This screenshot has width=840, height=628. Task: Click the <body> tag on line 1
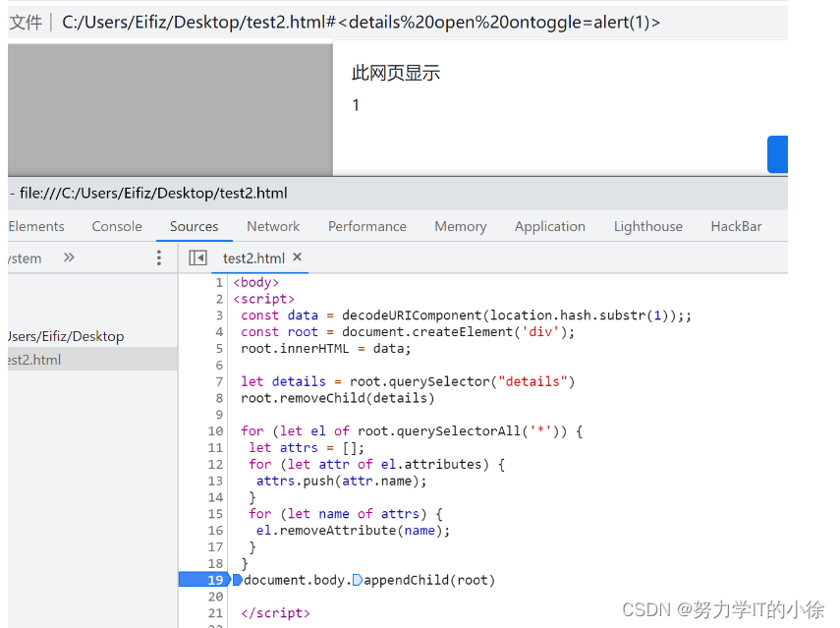tap(256, 282)
